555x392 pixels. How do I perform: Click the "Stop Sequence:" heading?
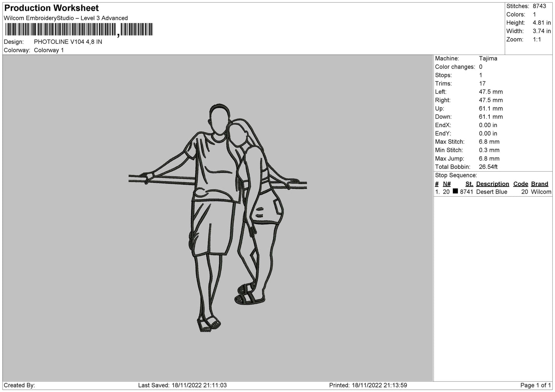coord(456,175)
